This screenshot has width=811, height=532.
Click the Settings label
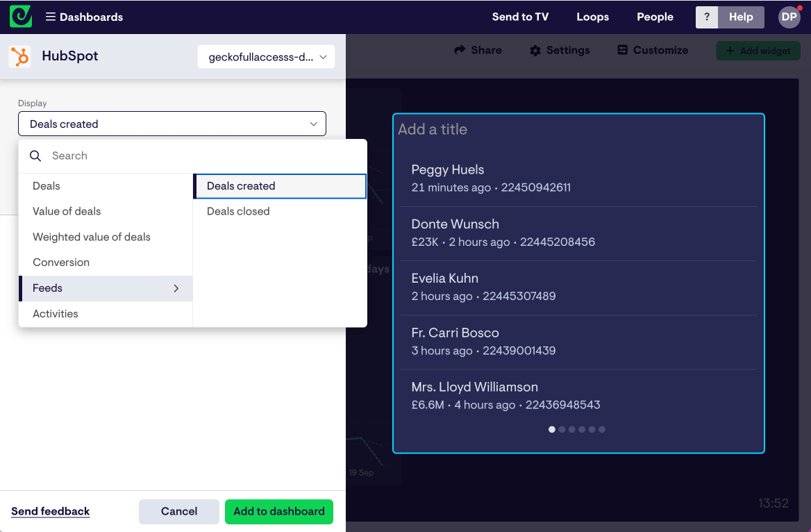pos(568,50)
